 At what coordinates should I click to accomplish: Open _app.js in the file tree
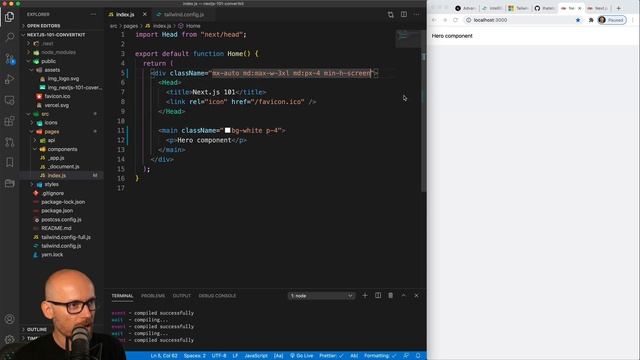[56, 158]
